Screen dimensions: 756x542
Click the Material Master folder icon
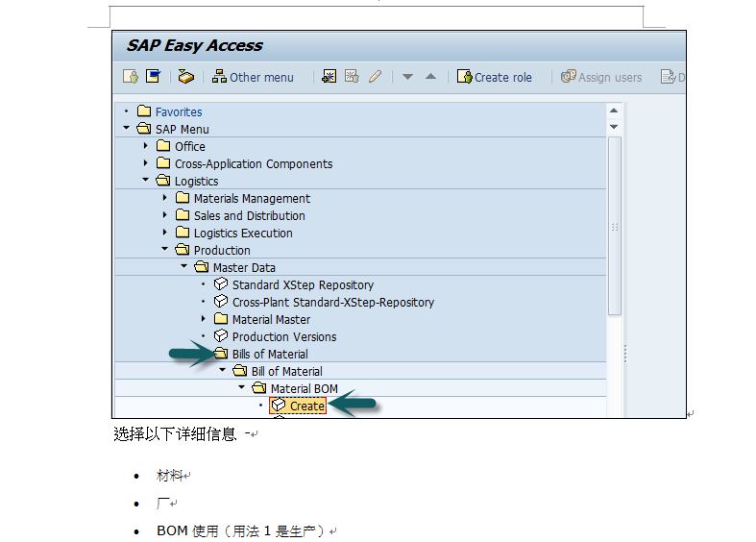[x=221, y=319]
